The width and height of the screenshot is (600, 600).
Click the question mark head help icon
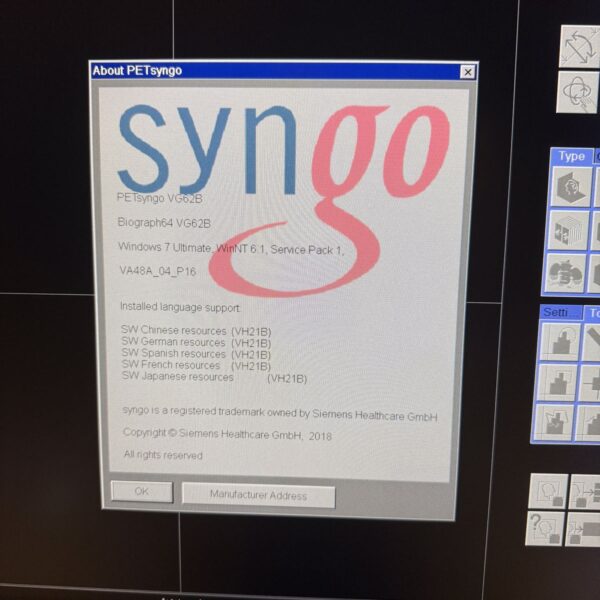tap(545, 528)
